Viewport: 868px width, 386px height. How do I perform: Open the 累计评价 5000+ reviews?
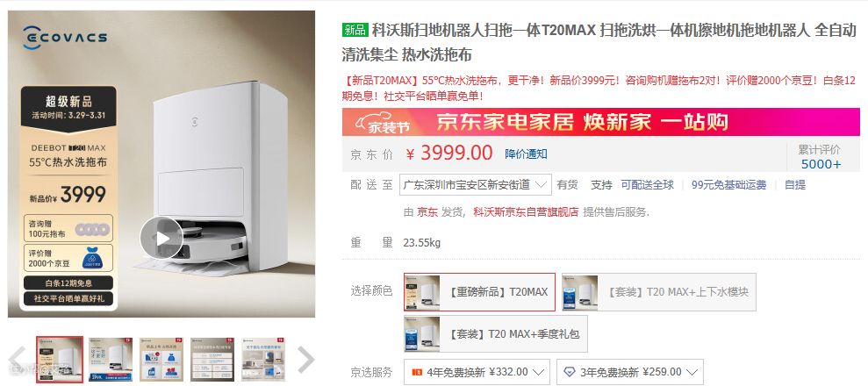click(x=820, y=157)
